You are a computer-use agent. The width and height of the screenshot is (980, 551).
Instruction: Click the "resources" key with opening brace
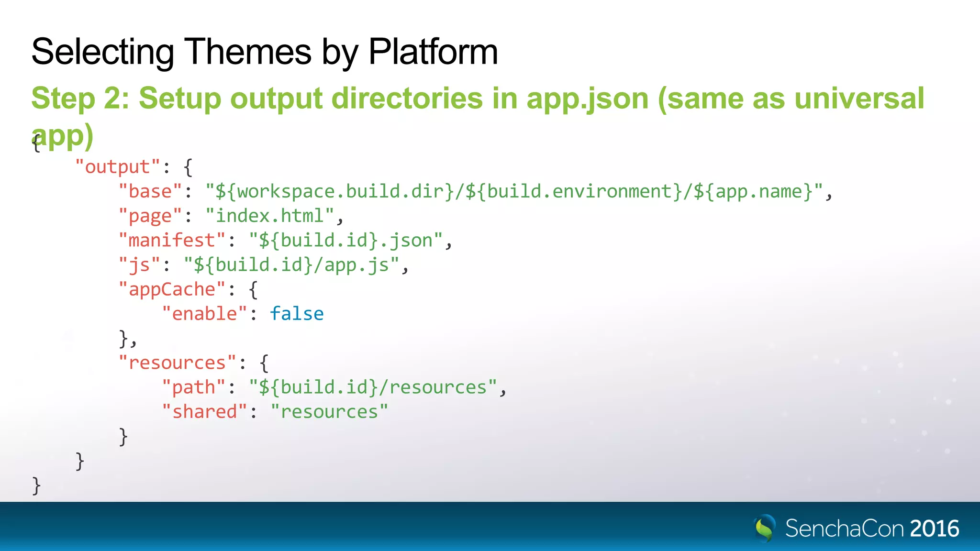tap(194, 363)
